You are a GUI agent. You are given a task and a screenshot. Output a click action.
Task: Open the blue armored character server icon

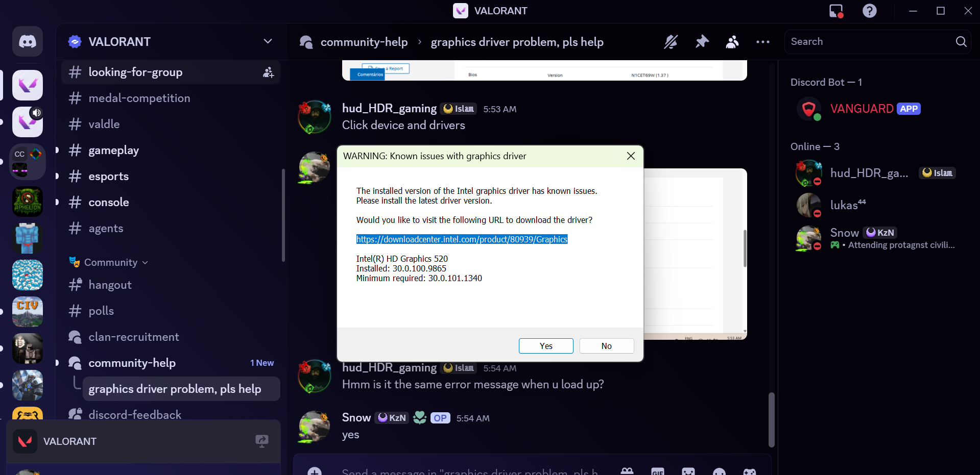[28, 238]
